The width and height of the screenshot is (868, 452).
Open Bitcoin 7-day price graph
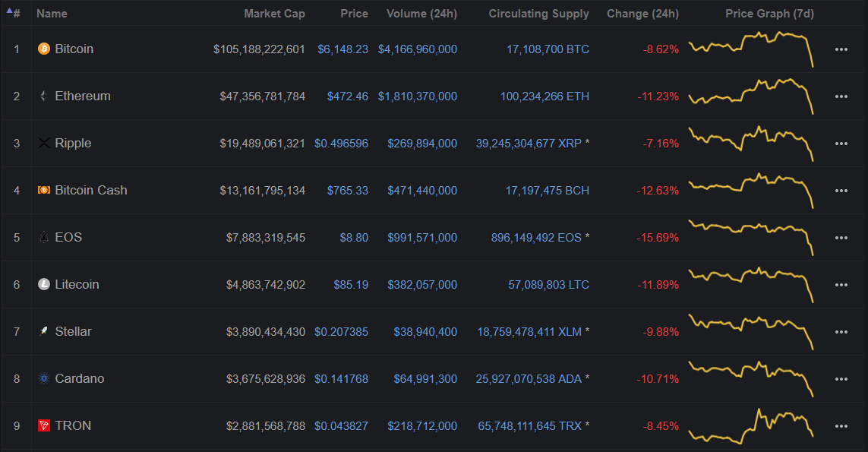(x=751, y=49)
